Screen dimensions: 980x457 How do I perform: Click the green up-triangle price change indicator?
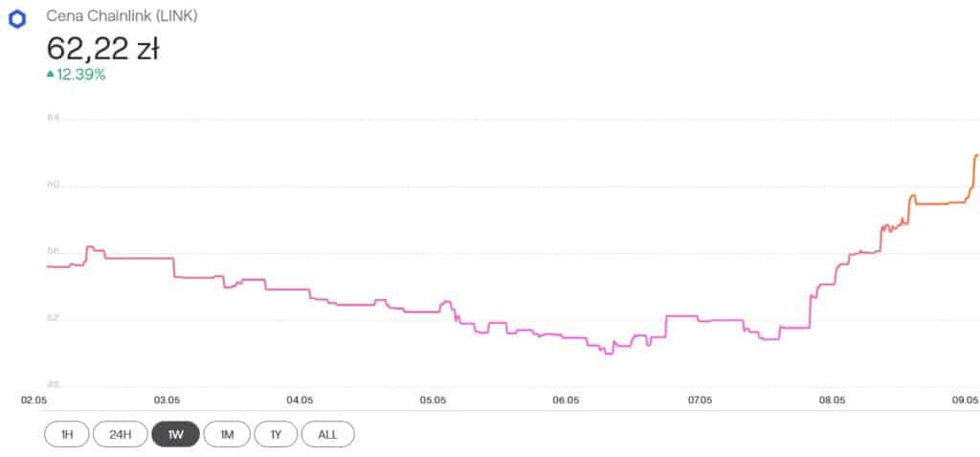pyautogui.click(x=50, y=75)
